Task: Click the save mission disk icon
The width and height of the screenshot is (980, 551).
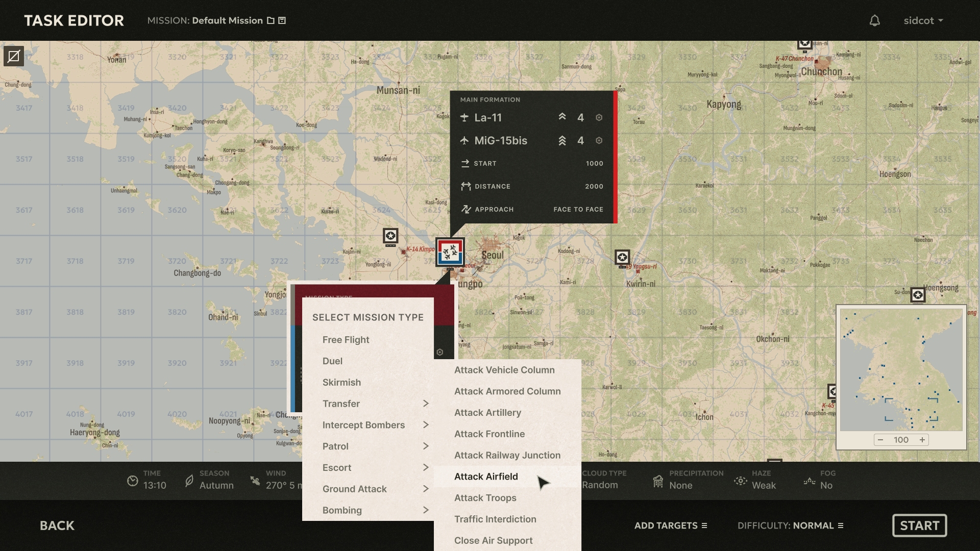Action: pyautogui.click(x=282, y=21)
